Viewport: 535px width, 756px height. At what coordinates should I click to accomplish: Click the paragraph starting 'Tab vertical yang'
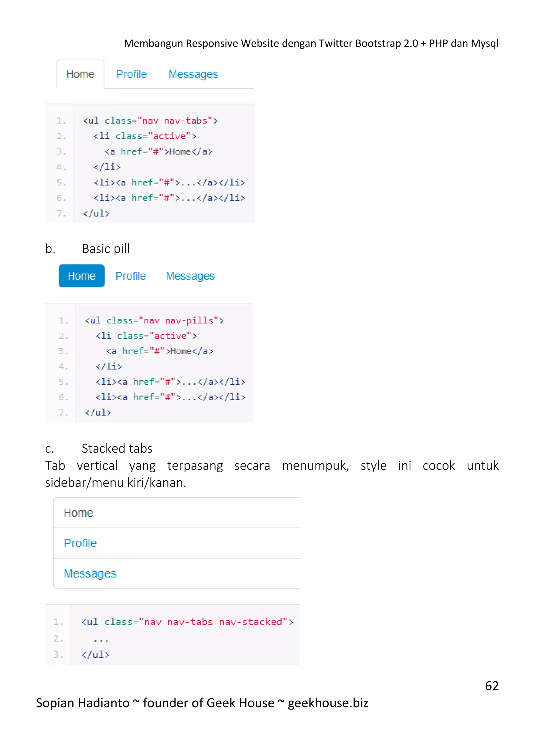[272, 474]
